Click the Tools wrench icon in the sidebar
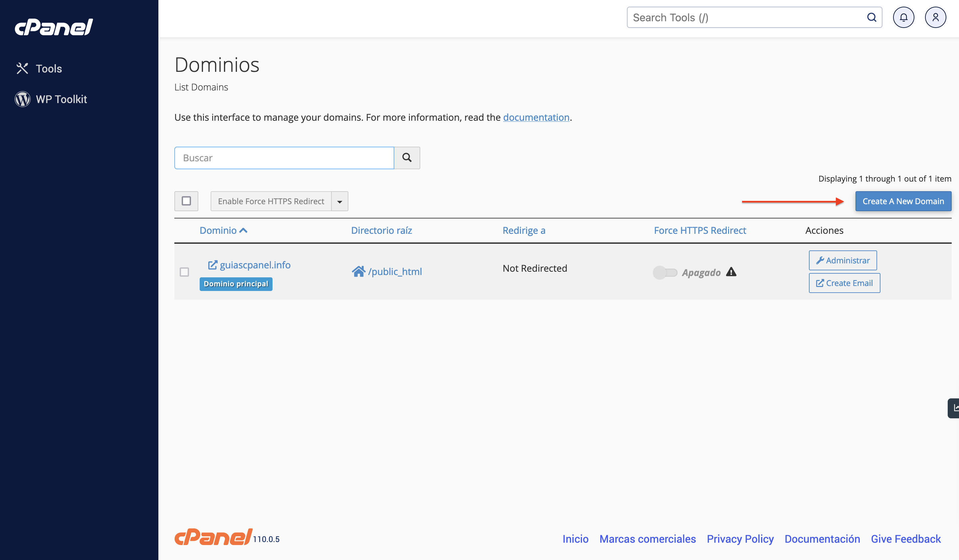This screenshot has height=560, width=959. coord(22,69)
